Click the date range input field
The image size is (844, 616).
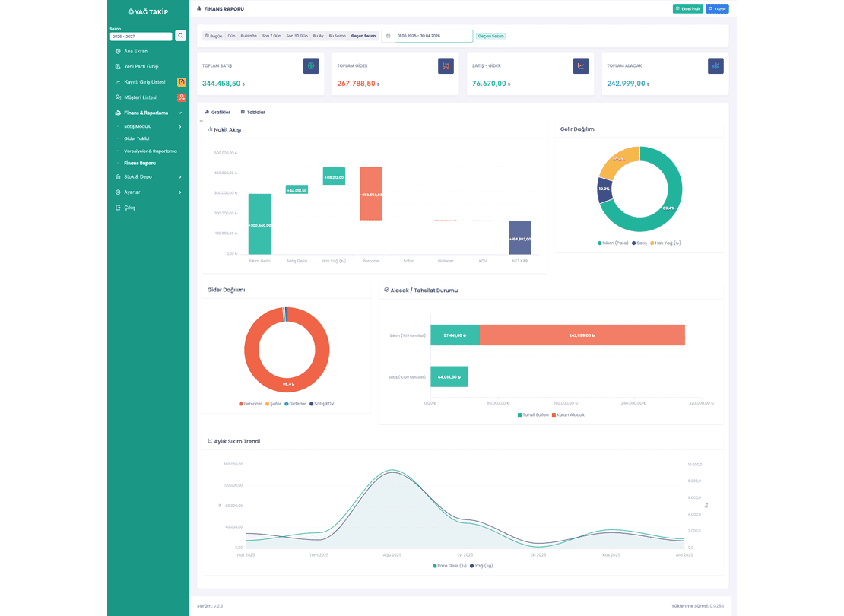(433, 36)
